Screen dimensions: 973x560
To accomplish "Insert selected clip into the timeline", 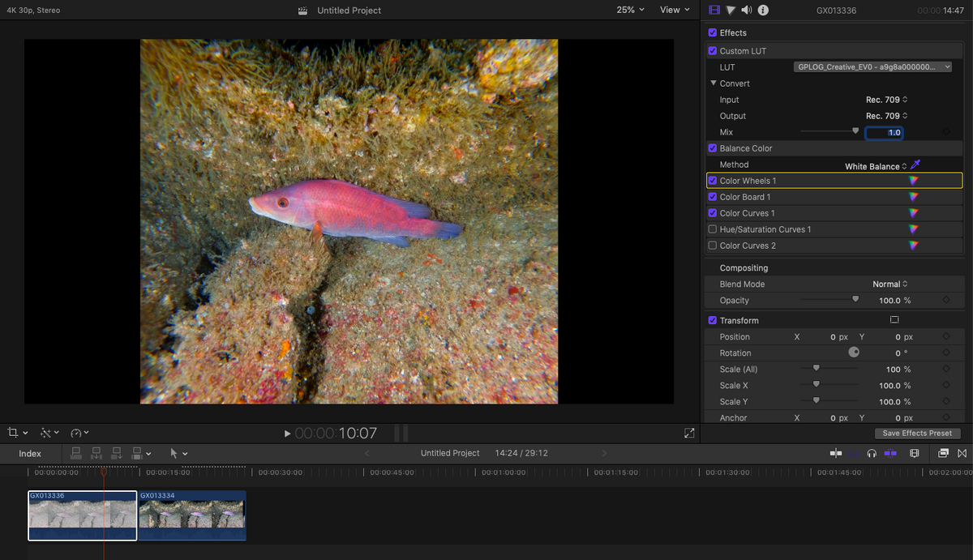I will [96, 453].
